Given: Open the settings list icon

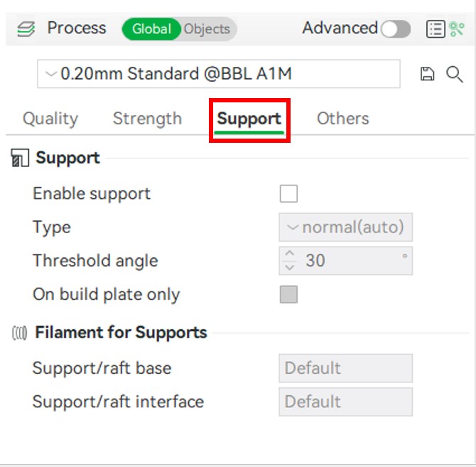Looking at the screenshot, I should 436,29.
